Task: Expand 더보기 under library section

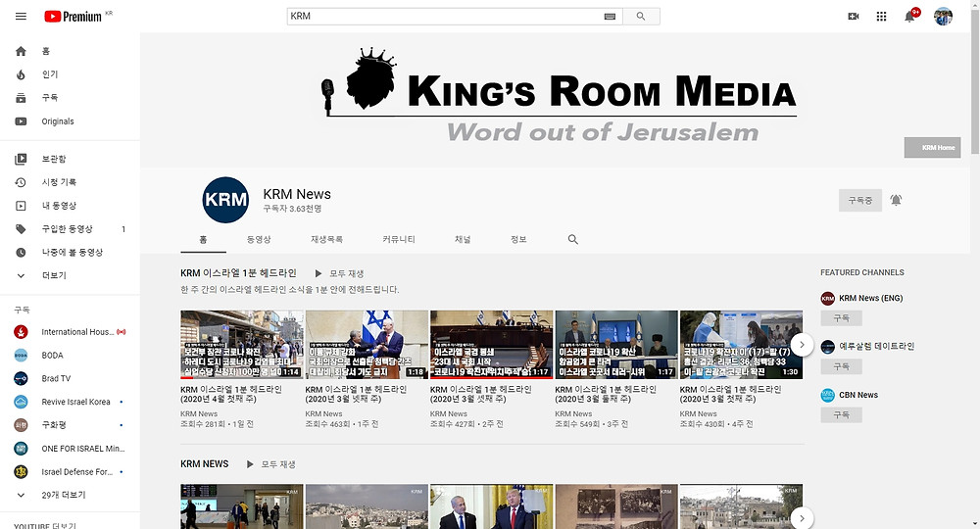Action: [x=70, y=275]
